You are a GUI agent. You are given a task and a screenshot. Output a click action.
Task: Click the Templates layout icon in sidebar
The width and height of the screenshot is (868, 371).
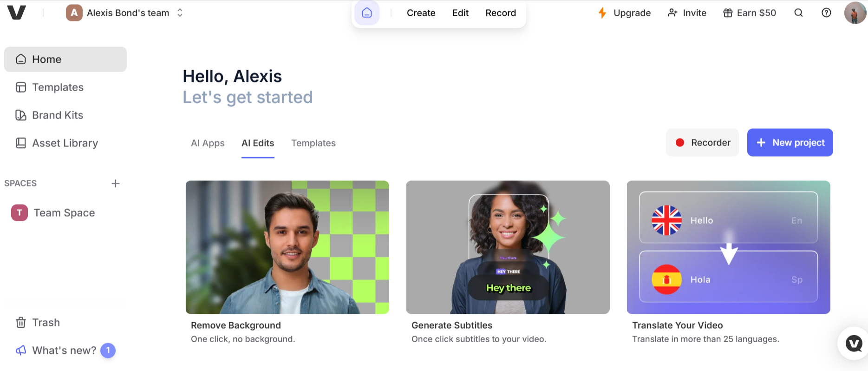21,87
